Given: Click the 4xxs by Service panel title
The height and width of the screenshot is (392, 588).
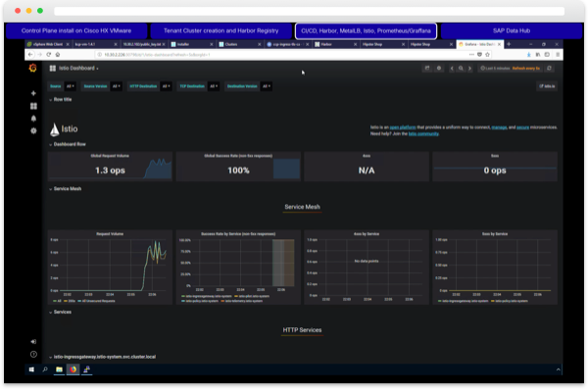Looking at the screenshot, I should coord(367,234).
